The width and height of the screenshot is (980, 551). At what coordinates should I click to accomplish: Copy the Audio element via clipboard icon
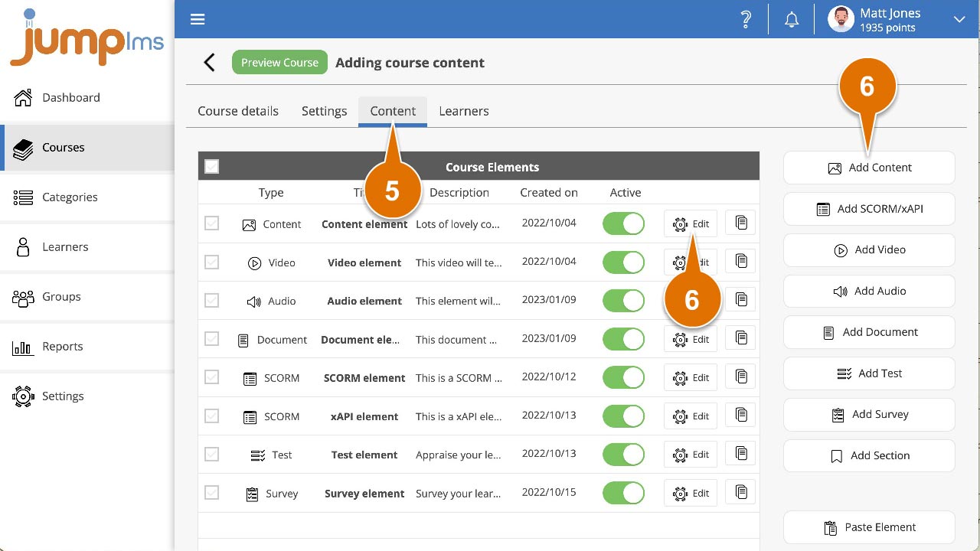pyautogui.click(x=740, y=299)
